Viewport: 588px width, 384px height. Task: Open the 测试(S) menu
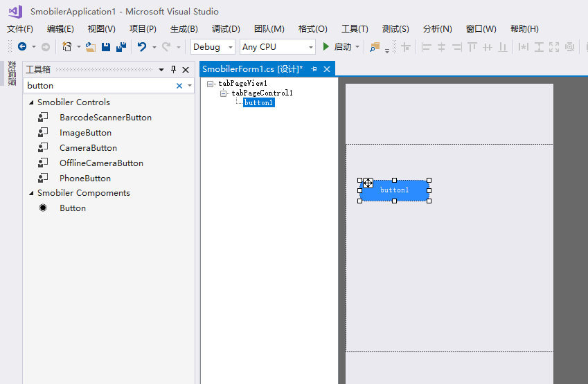coord(395,29)
